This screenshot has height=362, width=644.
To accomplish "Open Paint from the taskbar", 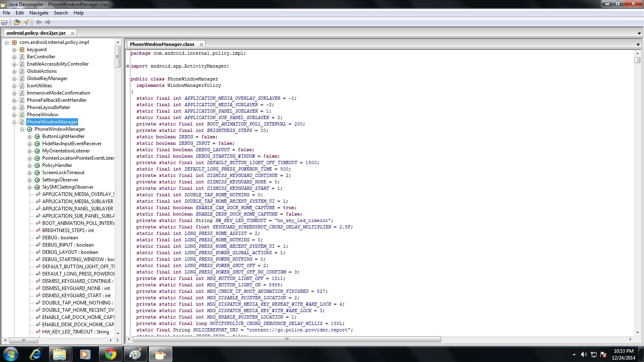I will click(x=135, y=354).
